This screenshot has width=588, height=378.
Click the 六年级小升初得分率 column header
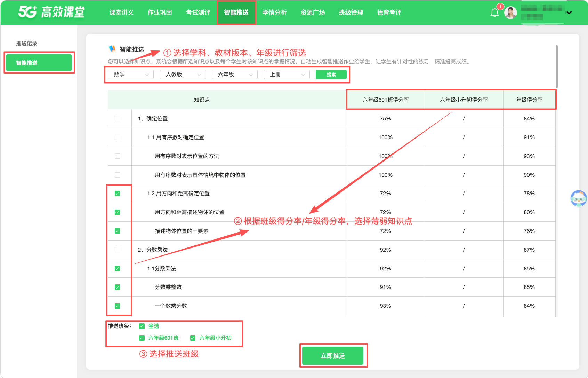[464, 100]
